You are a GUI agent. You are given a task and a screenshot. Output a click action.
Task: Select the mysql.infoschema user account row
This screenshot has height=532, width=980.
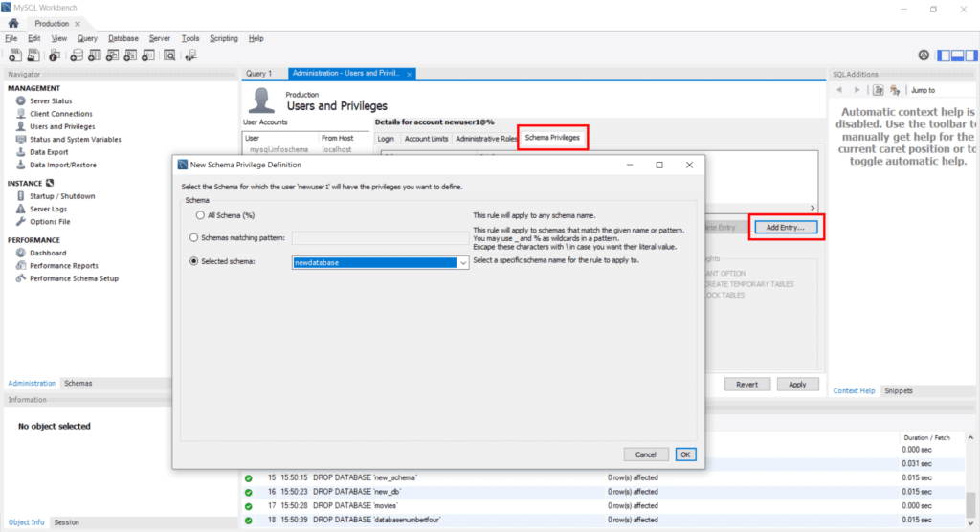(x=305, y=150)
